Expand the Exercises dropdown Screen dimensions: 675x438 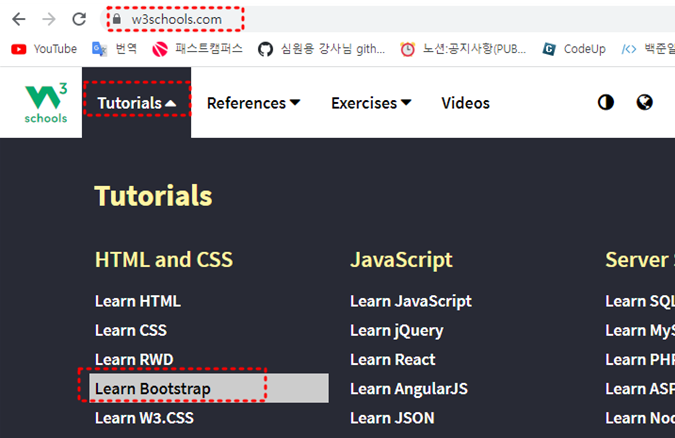(371, 103)
